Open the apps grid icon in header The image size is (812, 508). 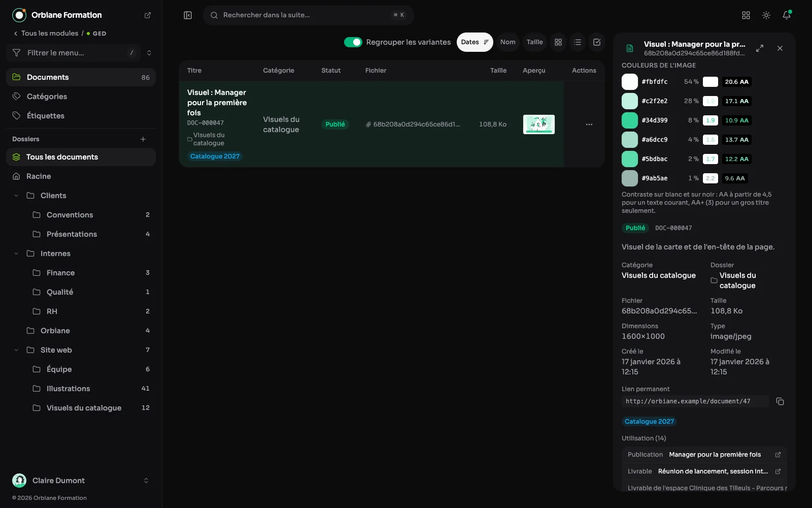pyautogui.click(x=746, y=15)
